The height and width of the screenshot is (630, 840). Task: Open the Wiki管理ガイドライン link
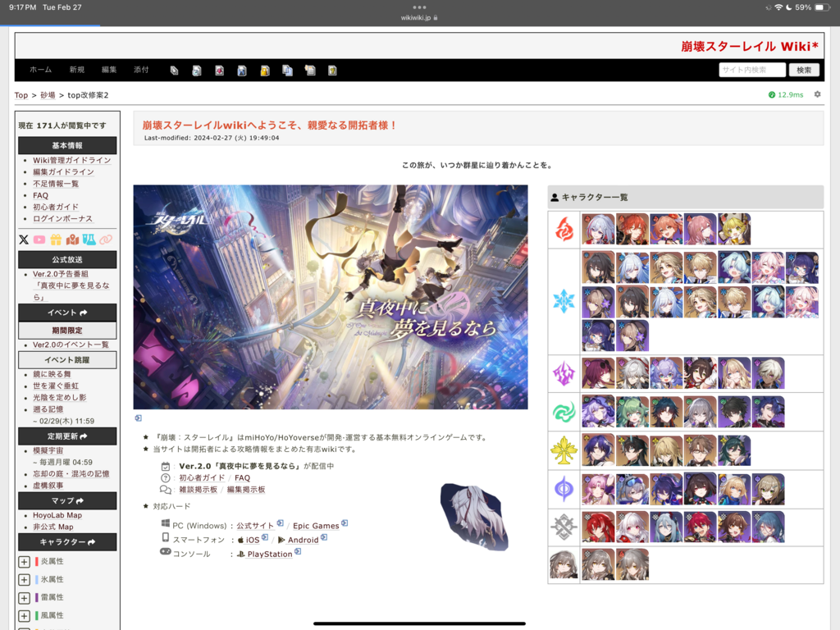[x=72, y=160]
